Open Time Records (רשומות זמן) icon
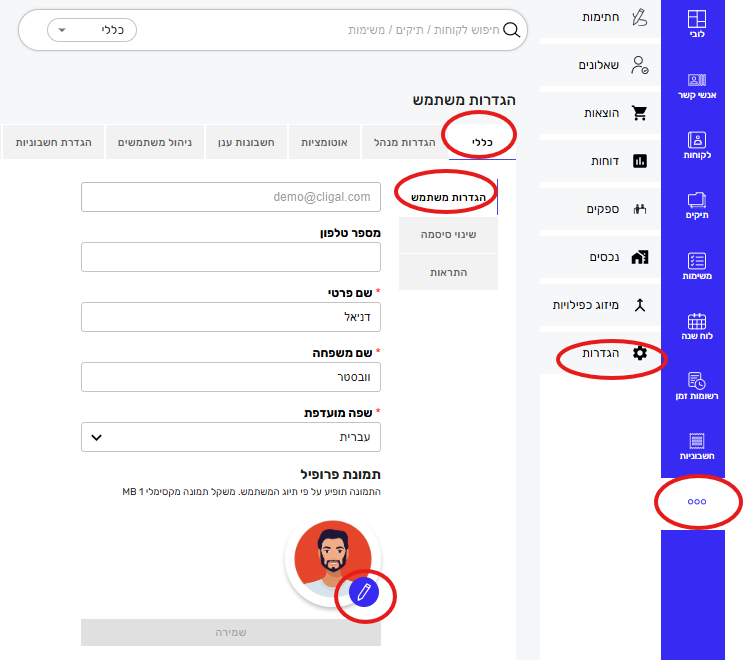Viewport: 744px width, 660px height. [x=696, y=386]
